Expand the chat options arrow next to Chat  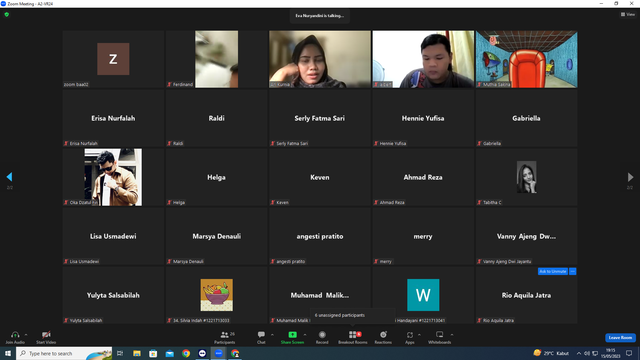point(272,335)
